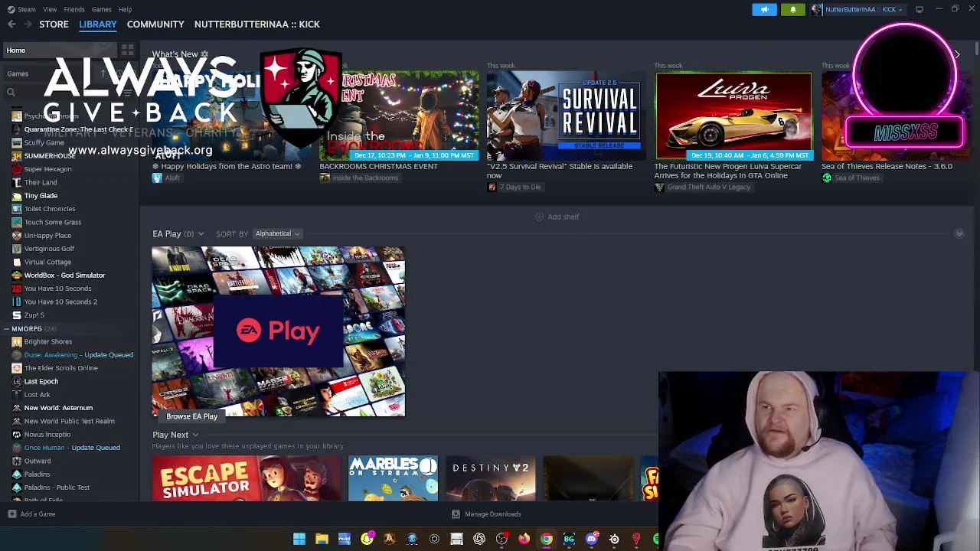The image size is (980, 551).
Task: Click Browse EA Play button
Action: (x=192, y=416)
